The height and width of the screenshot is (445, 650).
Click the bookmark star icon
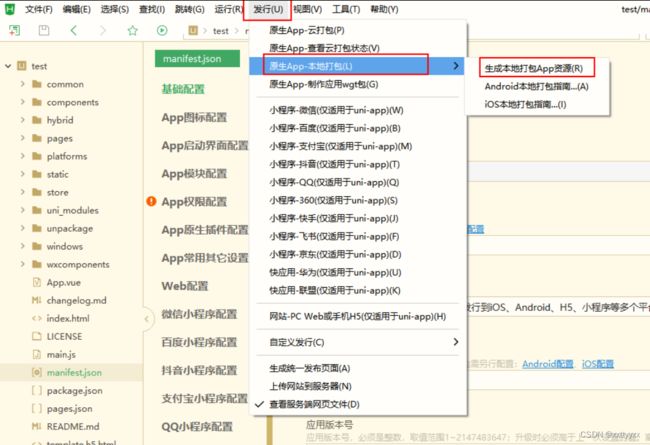[x=133, y=30]
